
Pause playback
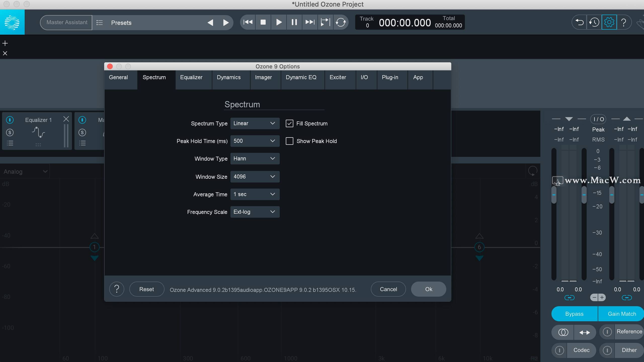click(294, 22)
